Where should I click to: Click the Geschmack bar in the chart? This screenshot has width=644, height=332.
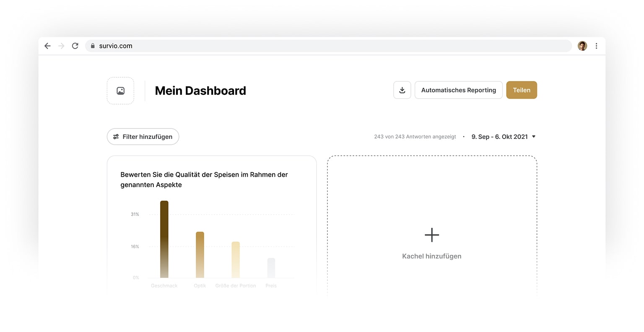[164, 239]
